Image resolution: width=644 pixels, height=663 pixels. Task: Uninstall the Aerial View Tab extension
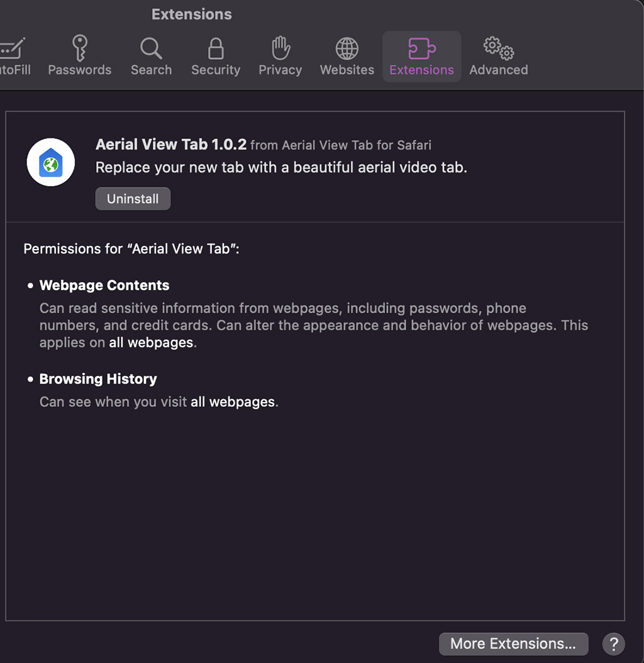[x=133, y=199]
